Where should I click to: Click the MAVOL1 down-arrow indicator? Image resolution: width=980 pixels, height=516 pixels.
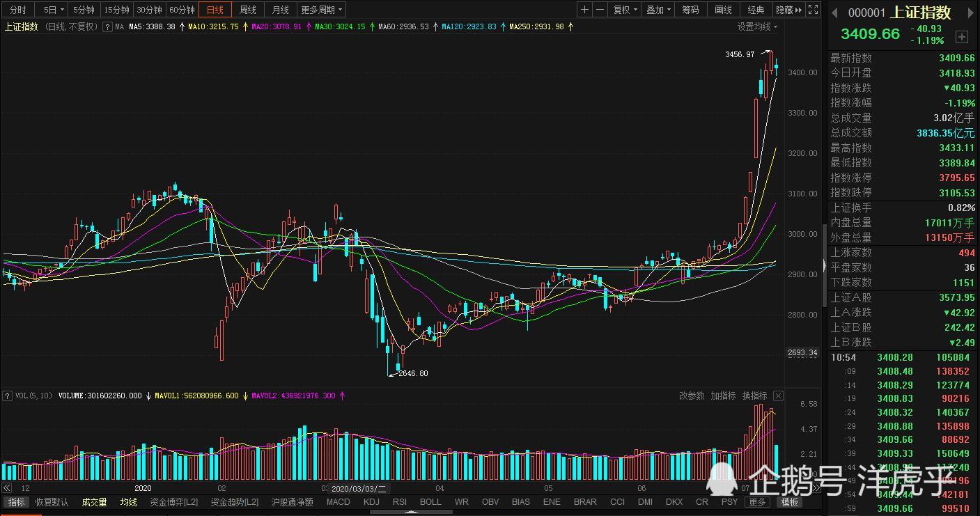click(x=245, y=396)
